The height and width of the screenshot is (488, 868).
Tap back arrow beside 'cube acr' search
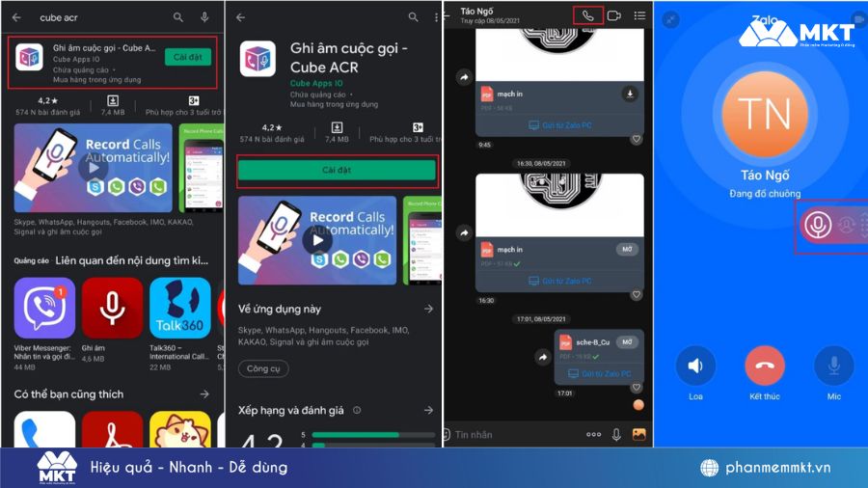pos(16,17)
